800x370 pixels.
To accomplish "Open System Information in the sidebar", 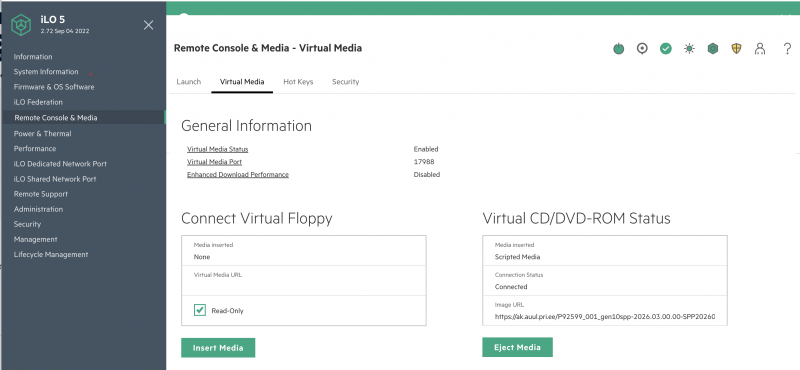I will (x=46, y=72).
